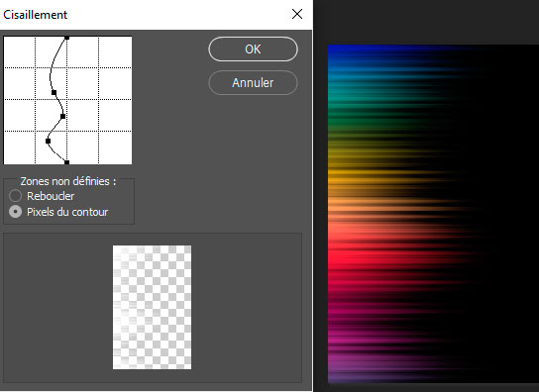Confirm the shear with the OK button

click(253, 49)
